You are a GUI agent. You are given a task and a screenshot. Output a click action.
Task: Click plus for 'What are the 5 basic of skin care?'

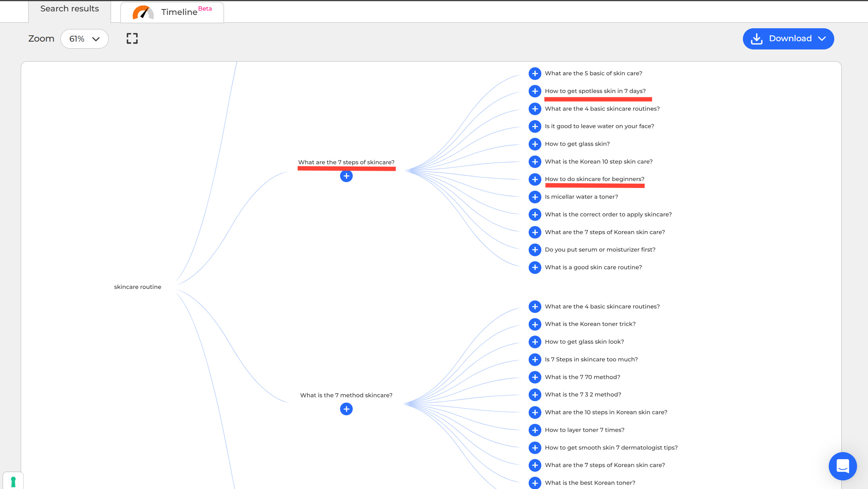point(535,73)
